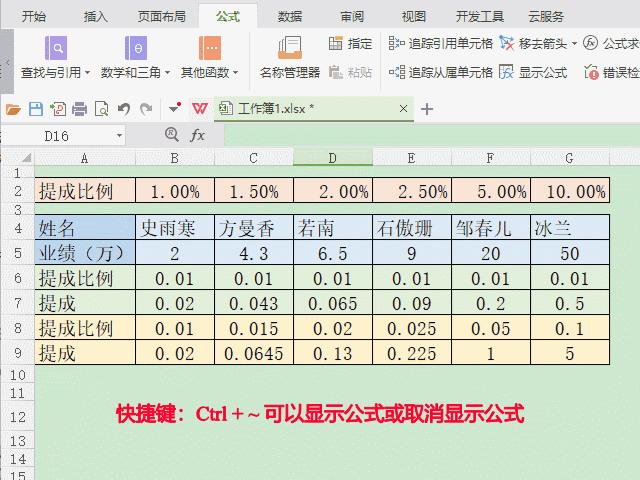Open the 其他函数 function icon
Image resolution: width=640 pixels, height=480 pixels.
pyautogui.click(x=210, y=48)
